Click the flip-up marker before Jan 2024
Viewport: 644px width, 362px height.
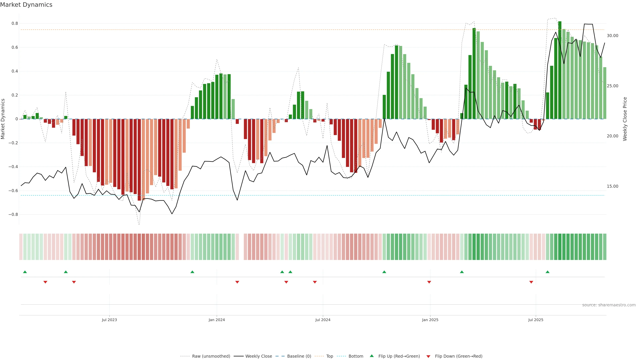coord(192,272)
